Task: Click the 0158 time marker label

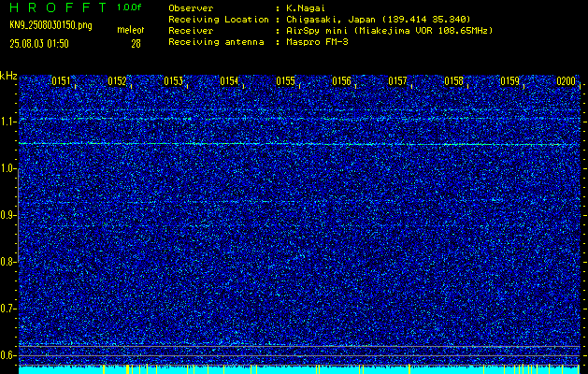Action: tap(453, 81)
